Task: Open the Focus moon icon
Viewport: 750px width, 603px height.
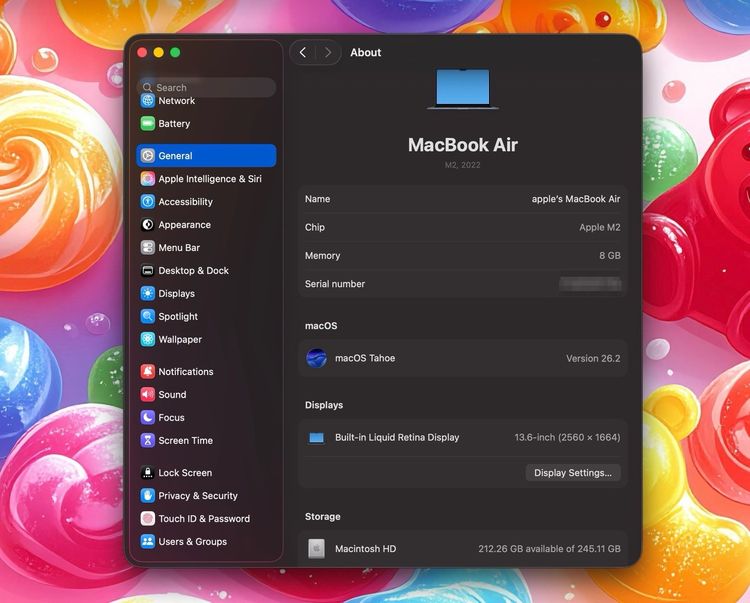Action: click(148, 417)
